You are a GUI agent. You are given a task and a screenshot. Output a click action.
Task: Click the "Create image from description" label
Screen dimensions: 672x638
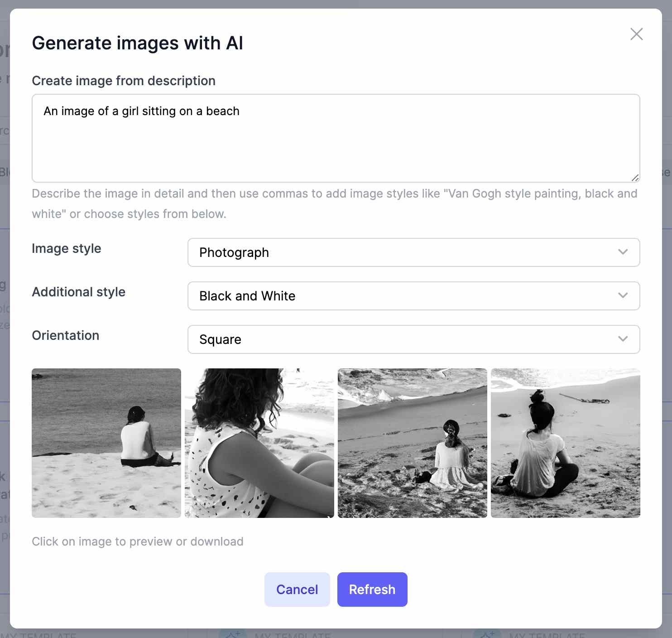124,81
